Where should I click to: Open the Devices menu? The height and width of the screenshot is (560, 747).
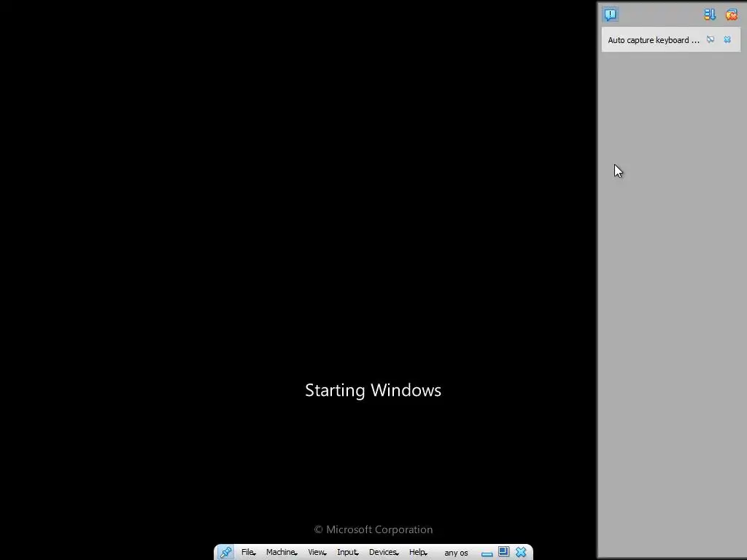[x=384, y=553]
